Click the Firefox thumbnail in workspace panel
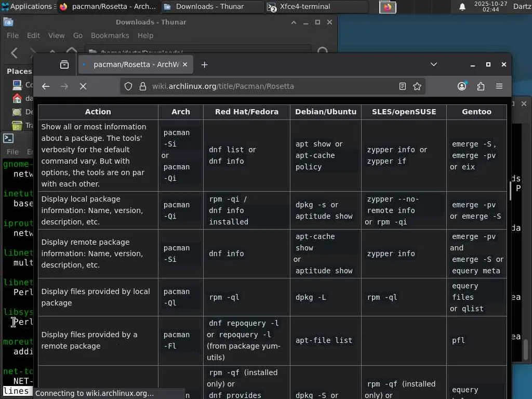Viewport: 532px width, 399px height. [x=388, y=7]
